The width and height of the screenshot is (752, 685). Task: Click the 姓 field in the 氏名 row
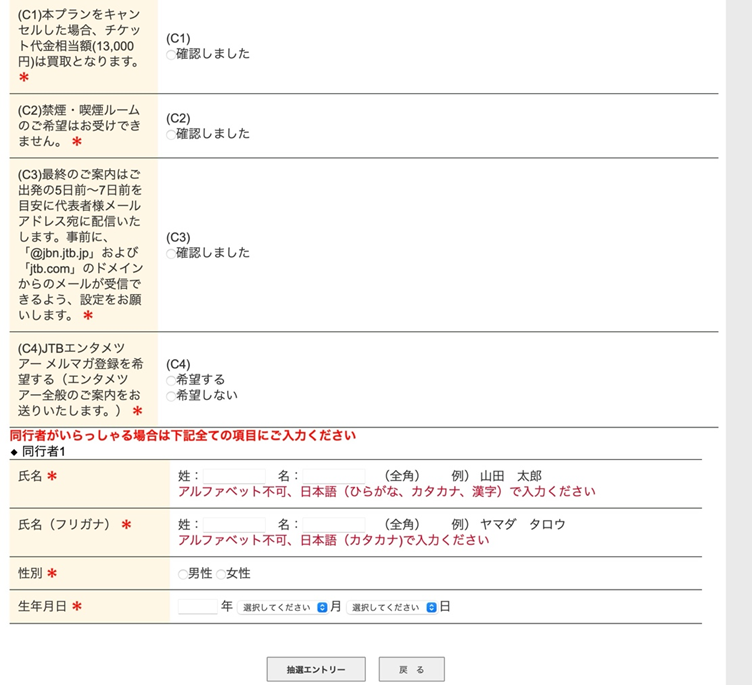[234, 476]
